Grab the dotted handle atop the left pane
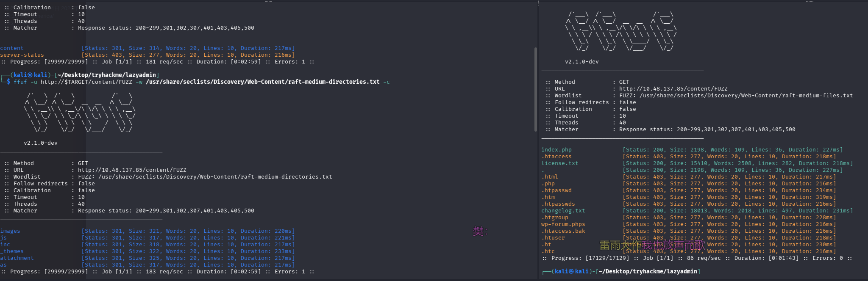The height and width of the screenshot is (281, 868). [268, 1]
